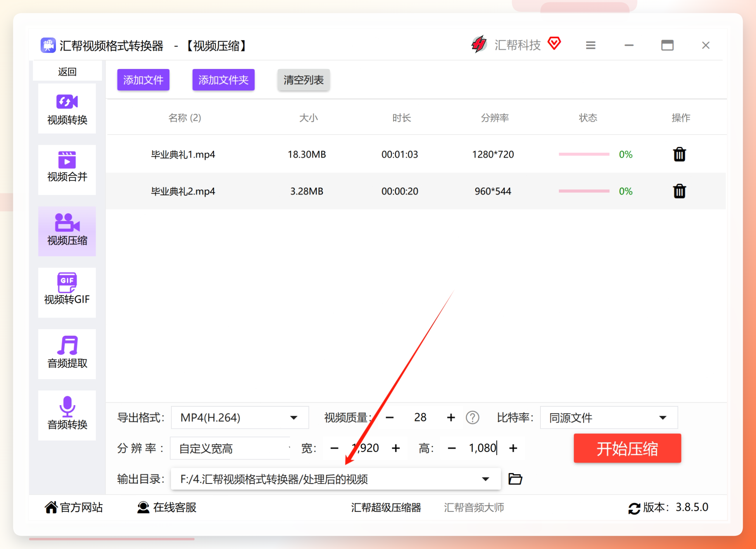Screen dimensions: 756x549
Task: Click the video quality value 28 field
Action: (420, 418)
